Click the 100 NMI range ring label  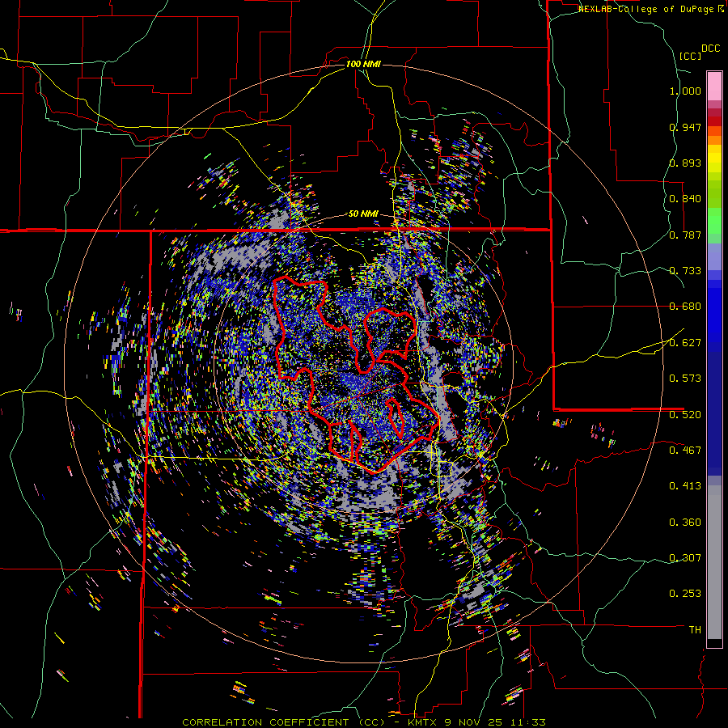363,64
